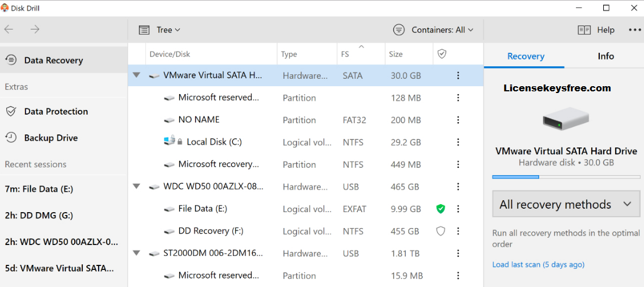Image resolution: width=644 pixels, height=287 pixels.
Task: Collapse the WDC WD50 00AZLX disk tree
Action: click(137, 186)
